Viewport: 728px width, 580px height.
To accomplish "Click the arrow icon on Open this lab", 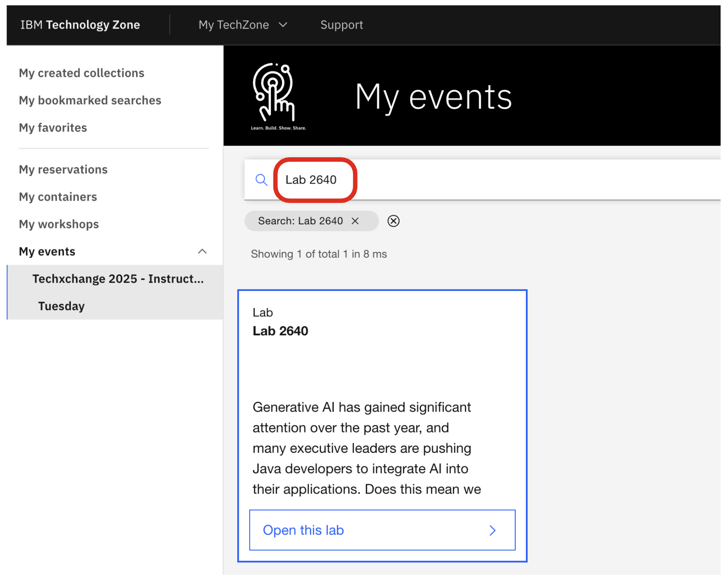I will [492, 531].
